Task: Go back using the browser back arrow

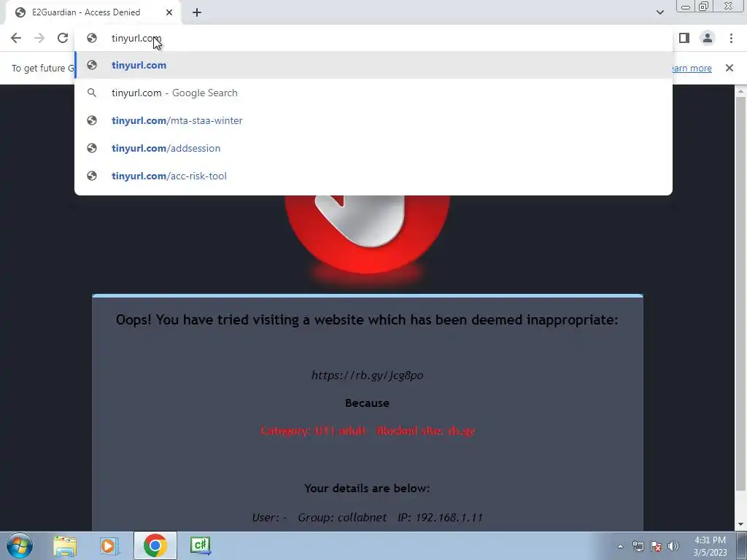Action: pyautogui.click(x=16, y=38)
